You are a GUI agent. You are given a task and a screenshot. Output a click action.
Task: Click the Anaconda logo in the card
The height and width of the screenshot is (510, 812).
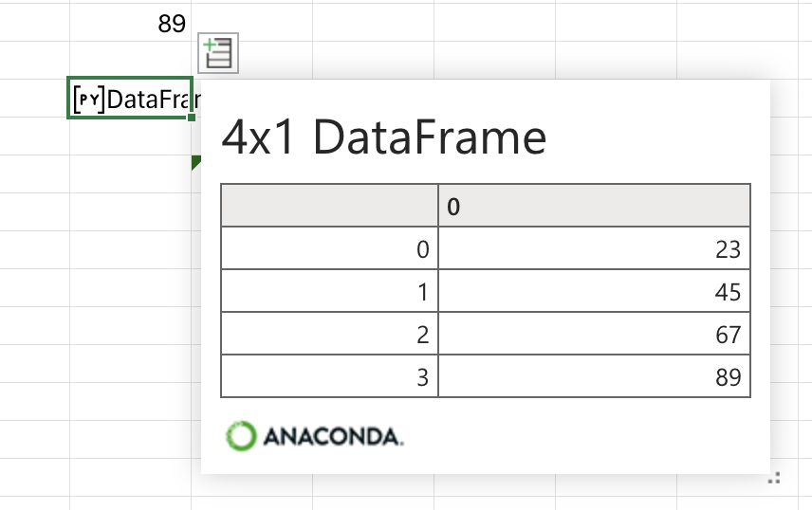[x=314, y=436]
